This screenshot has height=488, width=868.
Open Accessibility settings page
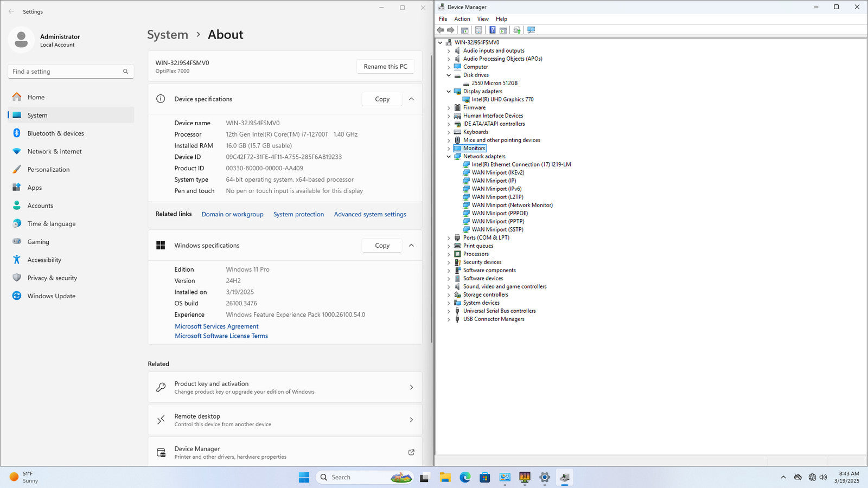click(71, 260)
